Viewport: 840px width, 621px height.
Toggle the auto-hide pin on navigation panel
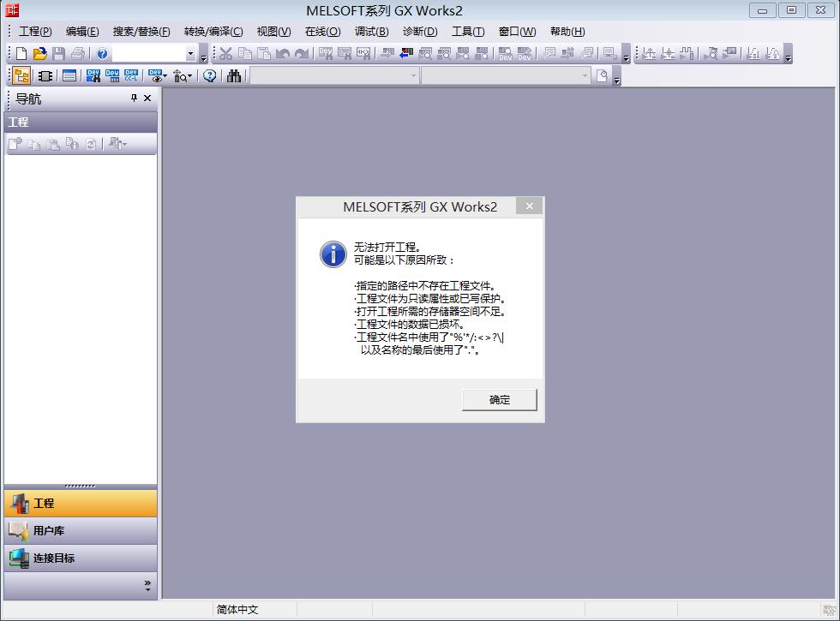tap(134, 99)
